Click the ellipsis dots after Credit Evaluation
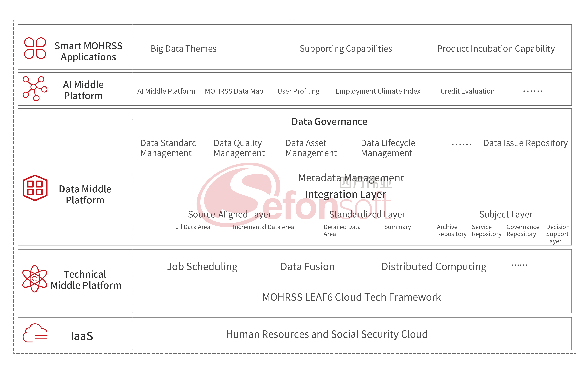Screen dimensions: 588x374 [533, 91]
